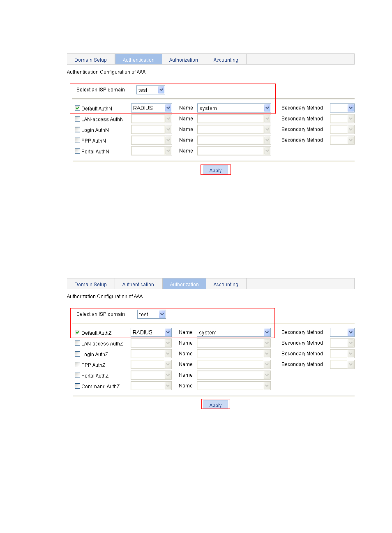Image resolution: width=392 pixels, height=533 pixels.
Task: Check the Portal AuthZ option
Action: (x=77, y=375)
